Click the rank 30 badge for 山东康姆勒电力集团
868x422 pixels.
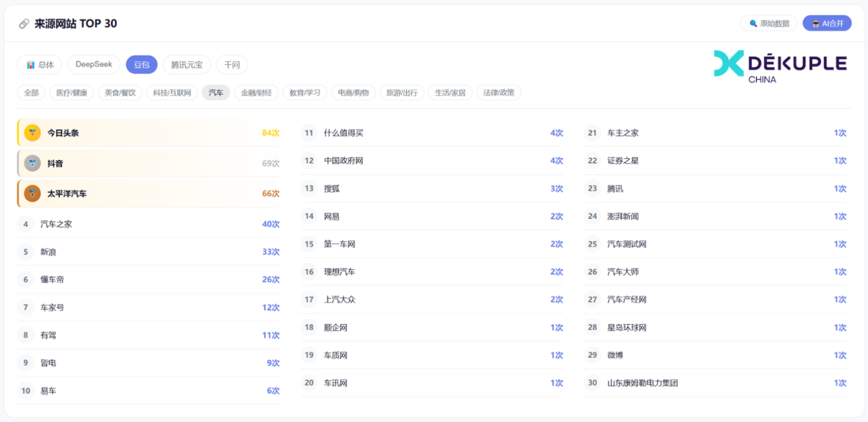(x=592, y=383)
